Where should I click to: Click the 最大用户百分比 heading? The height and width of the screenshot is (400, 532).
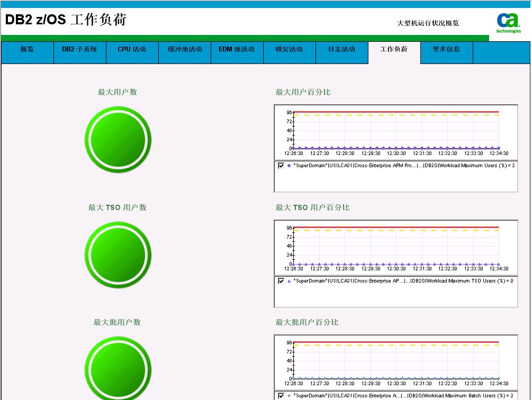coord(303,92)
